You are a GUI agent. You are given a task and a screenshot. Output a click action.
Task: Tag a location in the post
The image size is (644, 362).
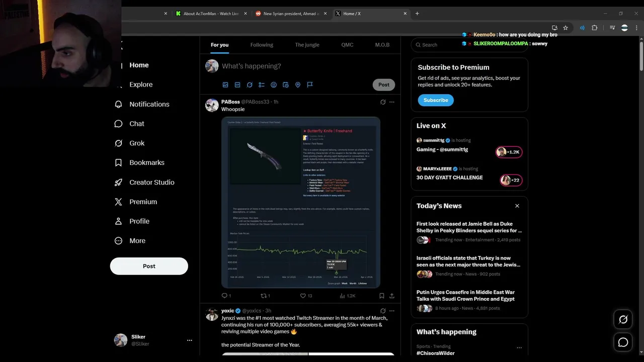pyautogui.click(x=298, y=85)
